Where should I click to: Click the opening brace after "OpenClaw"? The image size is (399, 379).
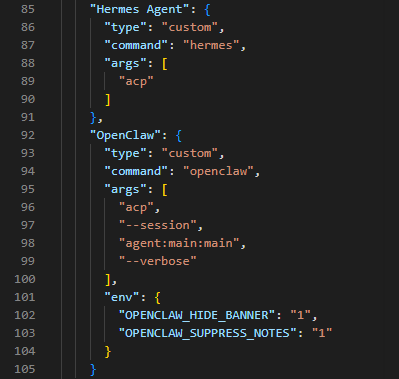point(179,135)
